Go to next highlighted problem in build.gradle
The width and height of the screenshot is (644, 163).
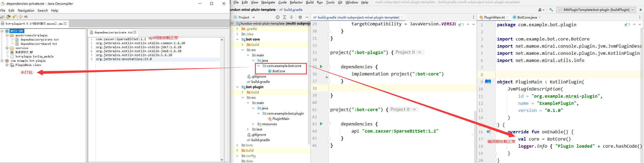point(473,24)
